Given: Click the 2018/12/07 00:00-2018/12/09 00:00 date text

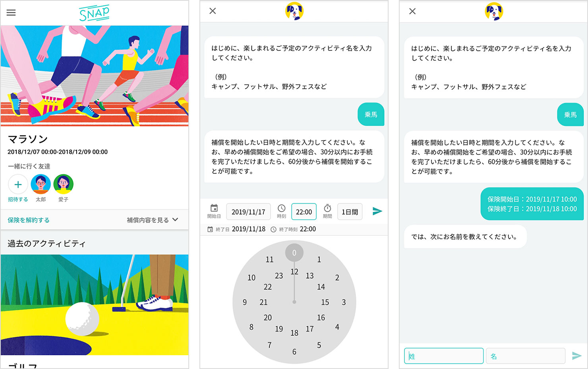Looking at the screenshot, I should (x=58, y=152).
